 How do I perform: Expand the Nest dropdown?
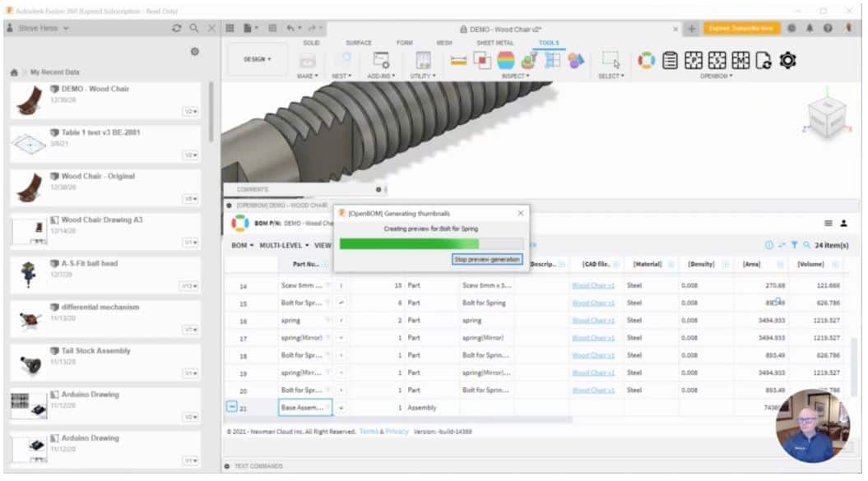pyautogui.click(x=341, y=76)
